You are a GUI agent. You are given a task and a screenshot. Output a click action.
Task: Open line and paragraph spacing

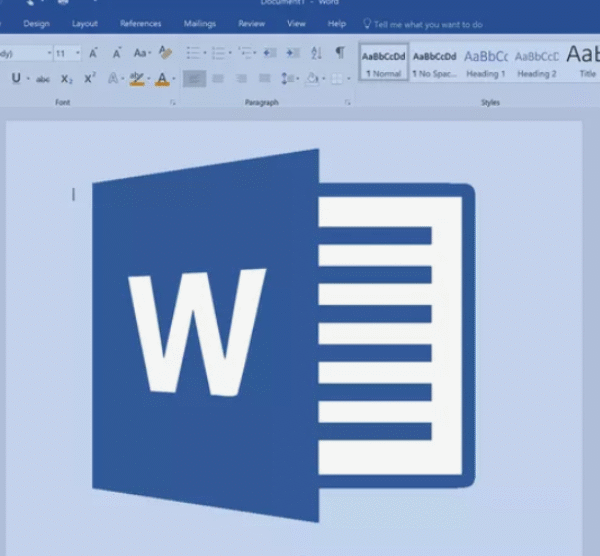289,79
